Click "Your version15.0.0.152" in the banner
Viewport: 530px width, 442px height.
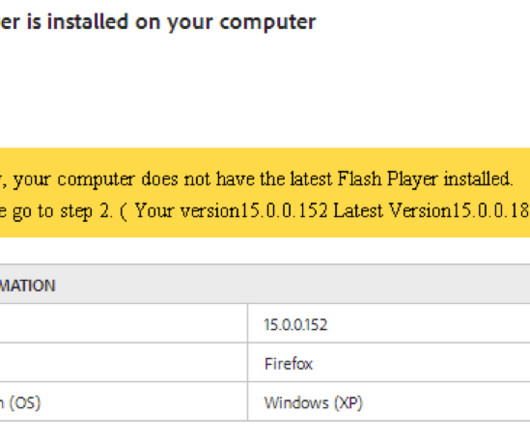pyautogui.click(x=231, y=211)
